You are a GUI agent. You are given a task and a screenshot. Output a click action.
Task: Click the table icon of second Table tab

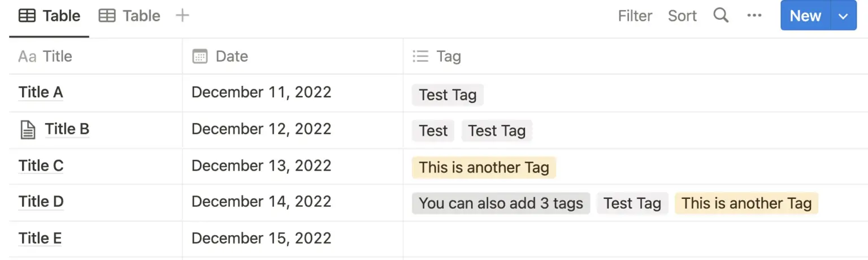click(107, 16)
